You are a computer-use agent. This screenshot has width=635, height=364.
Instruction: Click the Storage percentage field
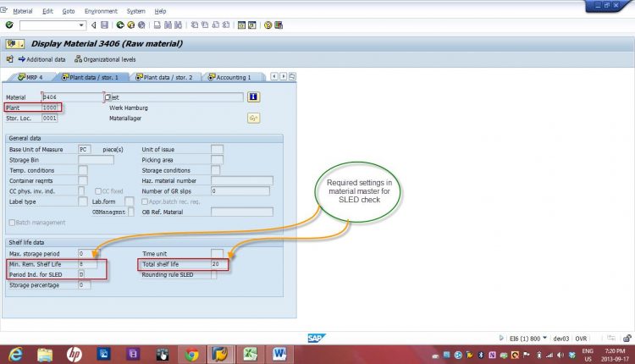[x=84, y=285]
